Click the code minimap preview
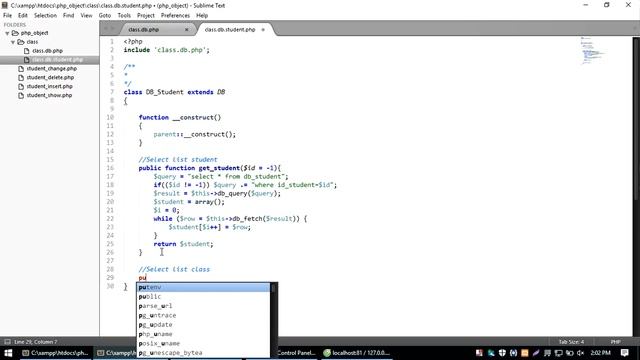This screenshot has width=640, height=360. tap(593, 51)
